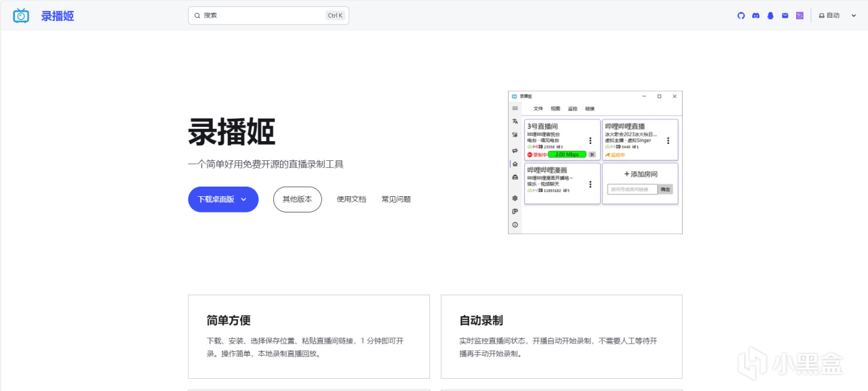Click the announcement icon above home in preview
Image resolution: width=868 pixels, height=391 pixels.
515,150
